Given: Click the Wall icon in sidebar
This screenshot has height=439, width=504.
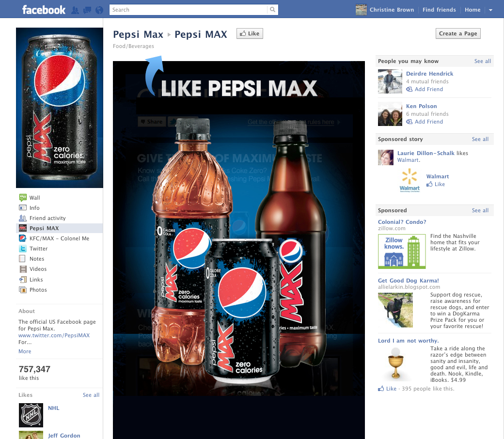Looking at the screenshot, I should (23, 197).
